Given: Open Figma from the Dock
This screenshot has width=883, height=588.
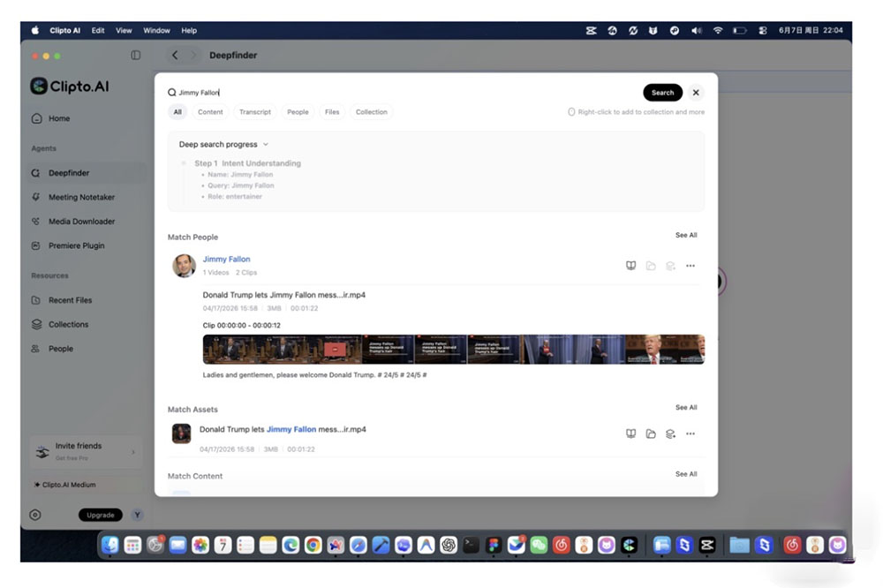Looking at the screenshot, I should point(494,545).
